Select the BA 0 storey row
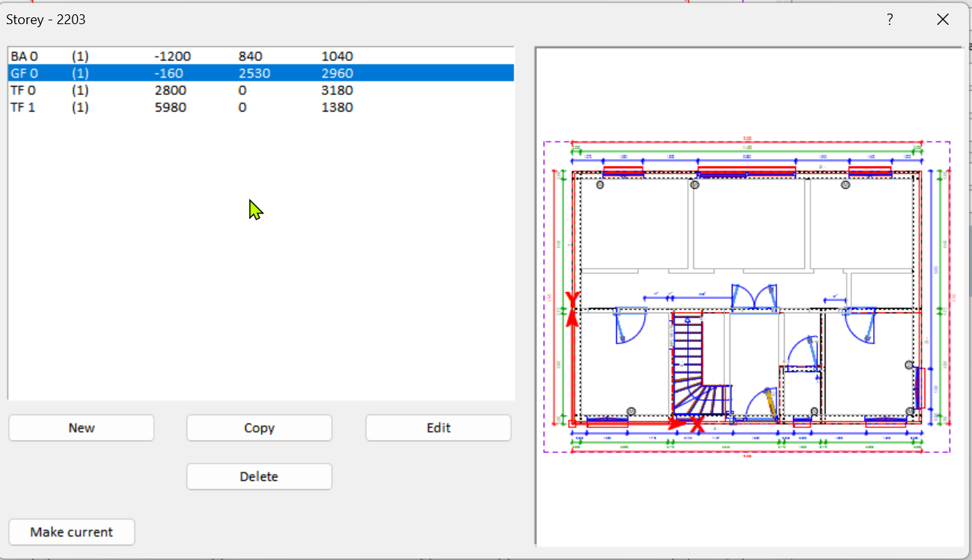Viewport: 972px width, 560px height. point(24,57)
